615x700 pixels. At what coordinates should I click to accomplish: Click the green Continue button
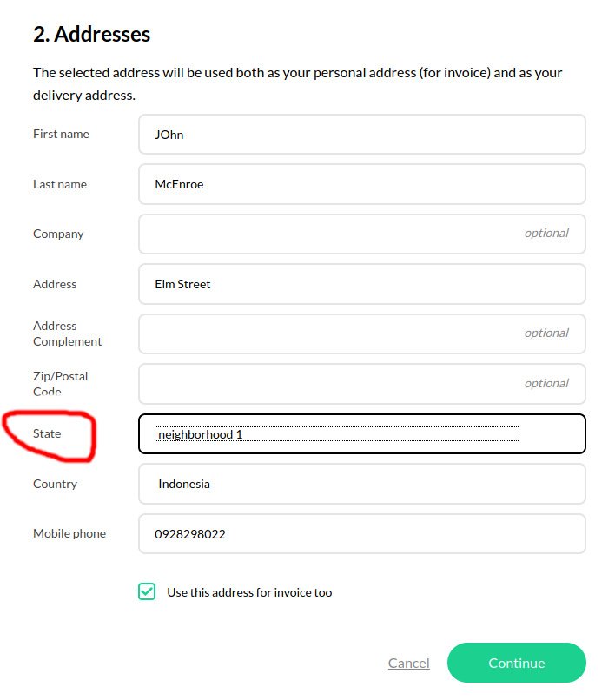click(x=516, y=663)
